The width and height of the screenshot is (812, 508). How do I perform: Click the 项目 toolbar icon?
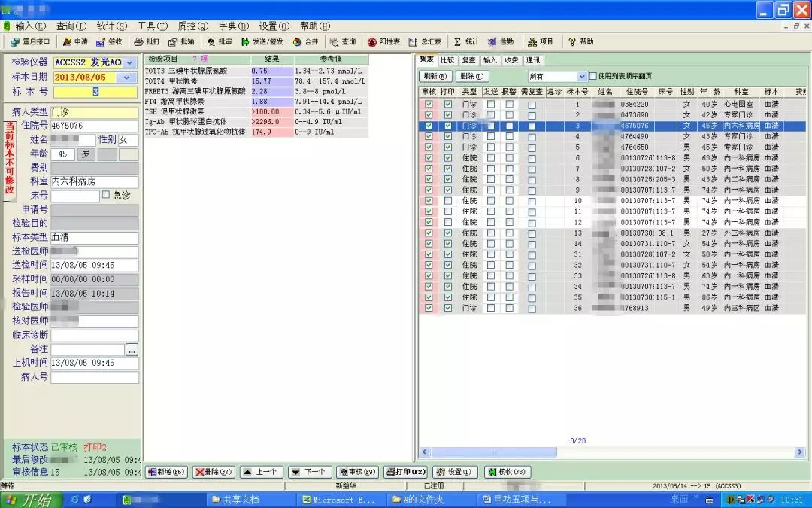(x=540, y=42)
